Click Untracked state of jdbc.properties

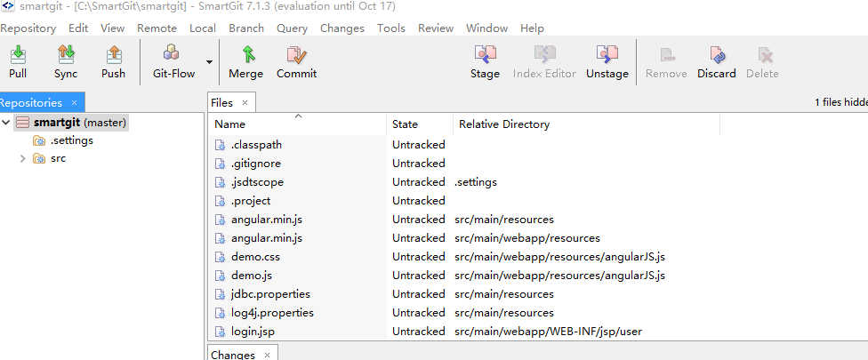tap(419, 294)
